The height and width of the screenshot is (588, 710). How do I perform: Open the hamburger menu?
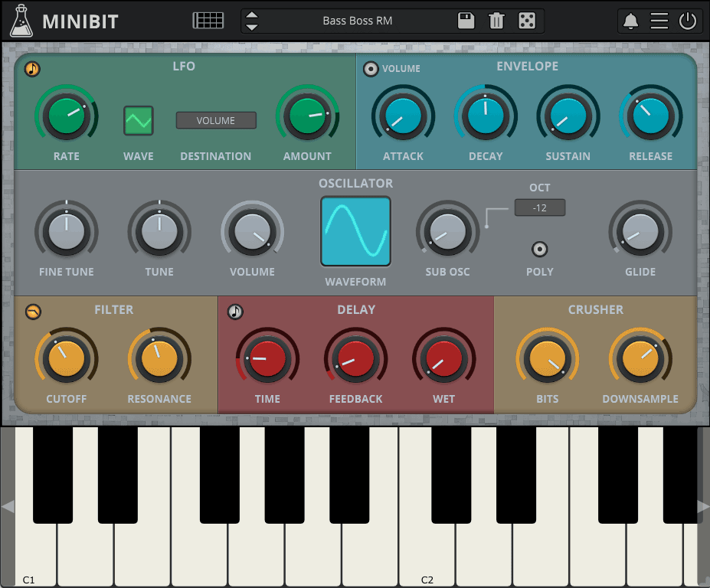click(x=659, y=21)
